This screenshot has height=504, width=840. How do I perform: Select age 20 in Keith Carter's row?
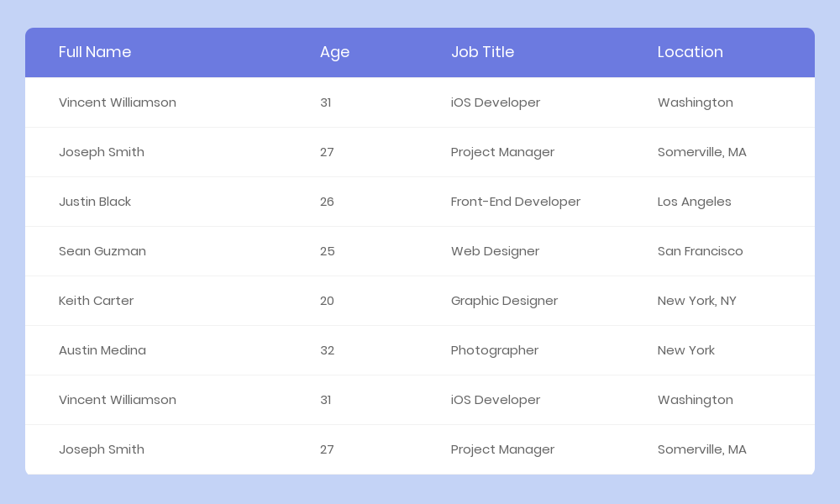click(x=327, y=301)
